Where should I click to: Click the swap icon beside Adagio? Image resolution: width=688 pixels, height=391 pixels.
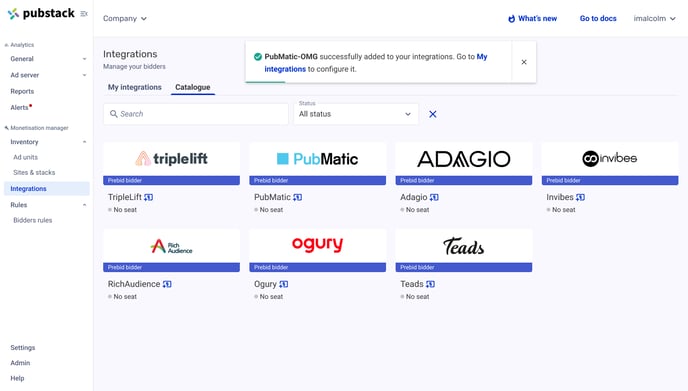(x=434, y=197)
